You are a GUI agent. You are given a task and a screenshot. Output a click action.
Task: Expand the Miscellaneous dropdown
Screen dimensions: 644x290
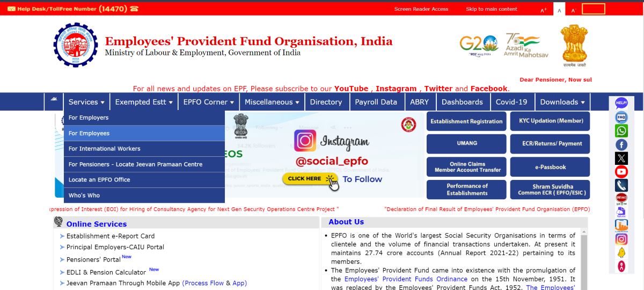pyautogui.click(x=272, y=102)
